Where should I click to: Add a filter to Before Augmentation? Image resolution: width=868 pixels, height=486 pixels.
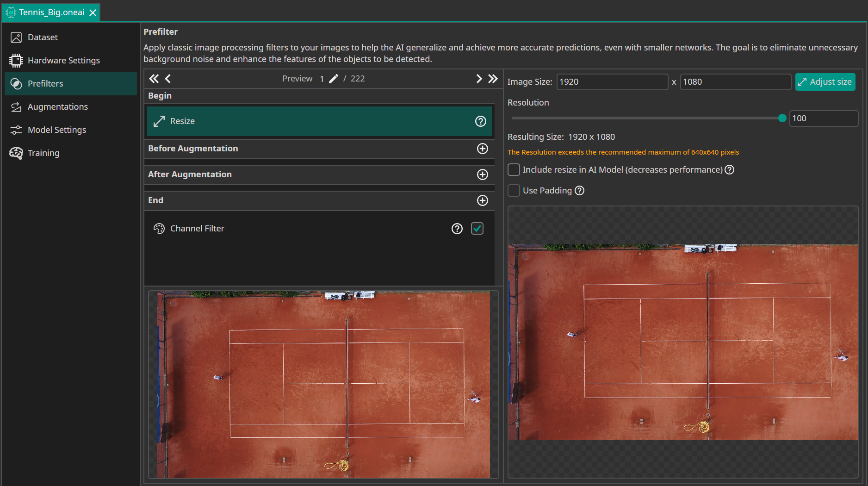482,149
